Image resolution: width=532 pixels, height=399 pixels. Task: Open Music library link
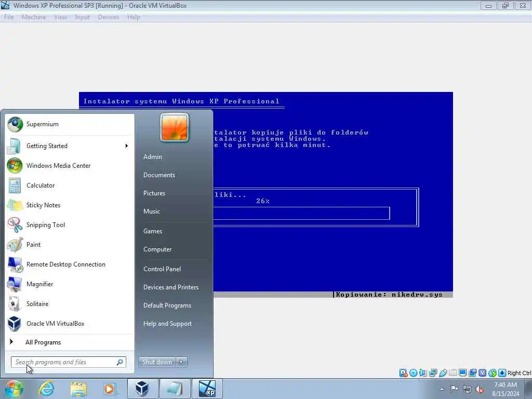click(x=152, y=211)
